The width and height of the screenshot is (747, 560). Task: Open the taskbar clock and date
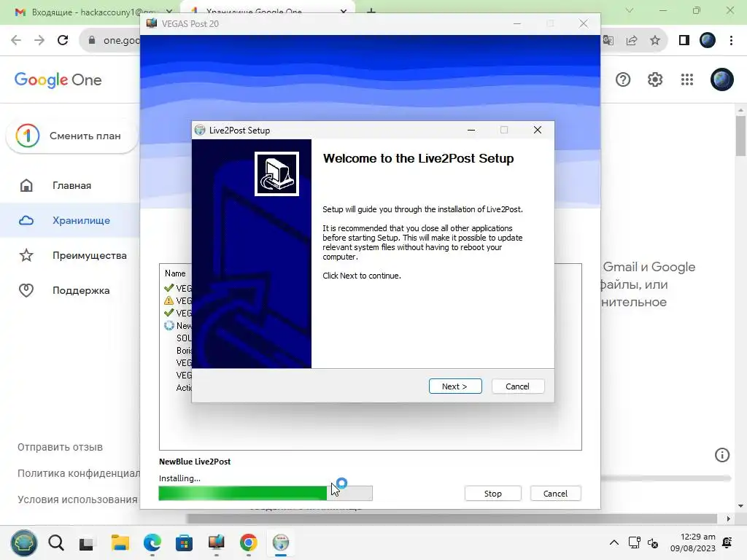693,542
